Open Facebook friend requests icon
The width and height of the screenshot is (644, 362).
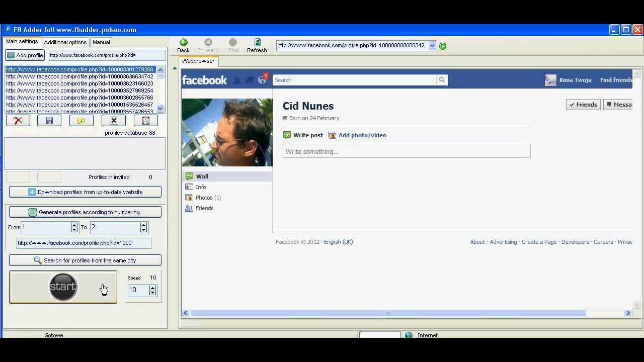(237, 80)
